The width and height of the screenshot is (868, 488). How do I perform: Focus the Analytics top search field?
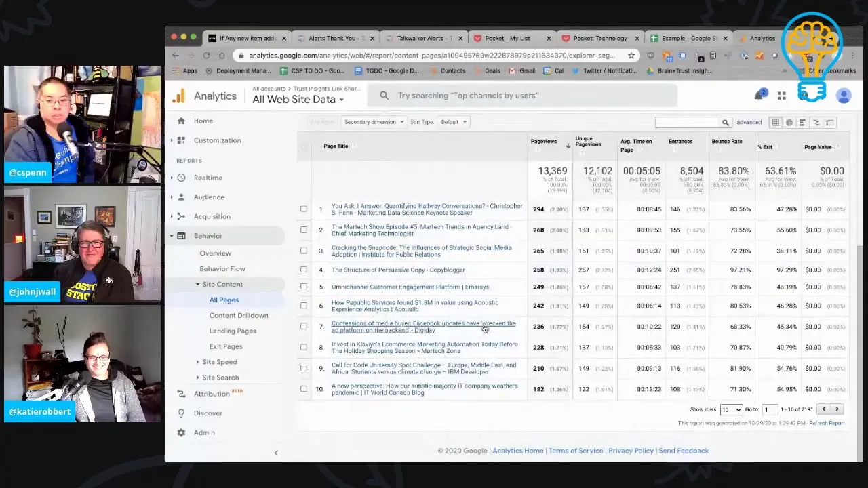coord(522,96)
